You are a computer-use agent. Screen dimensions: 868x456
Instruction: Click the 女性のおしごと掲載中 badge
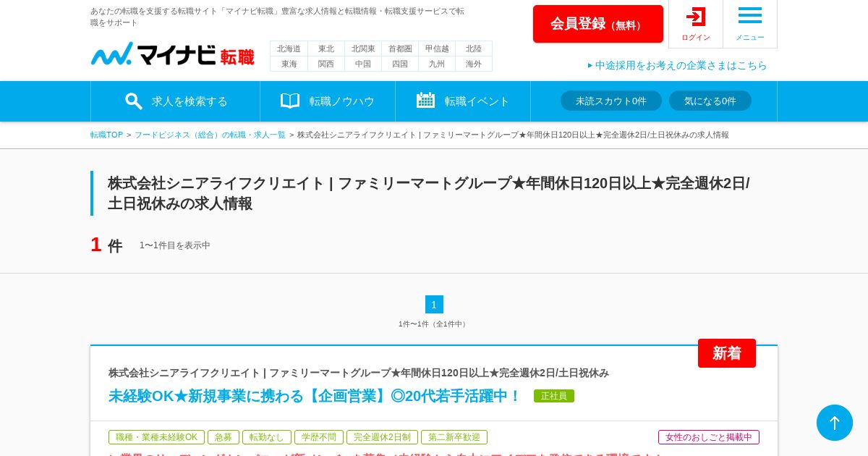[709, 437]
